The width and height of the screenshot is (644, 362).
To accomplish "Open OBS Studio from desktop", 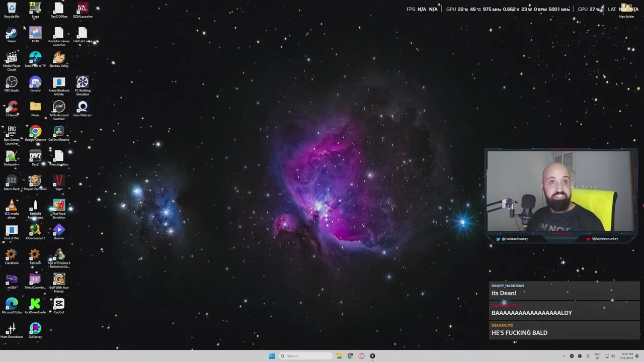I will (12, 84).
